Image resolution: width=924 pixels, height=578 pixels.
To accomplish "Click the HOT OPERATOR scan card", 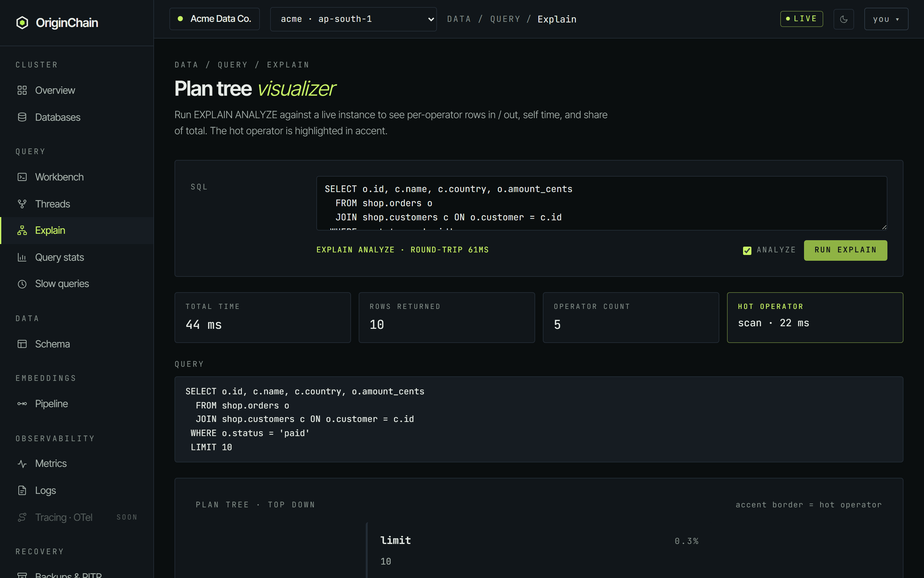I will tap(815, 317).
